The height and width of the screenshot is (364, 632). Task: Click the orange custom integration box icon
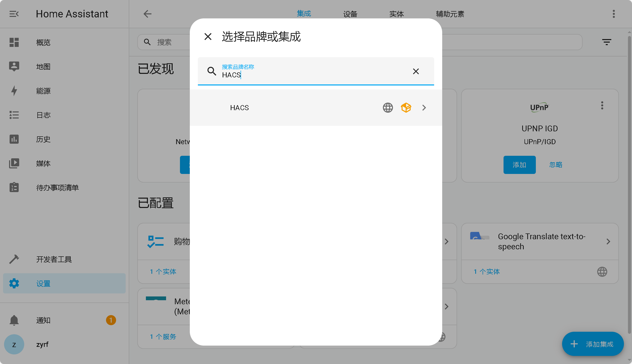(x=406, y=108)
